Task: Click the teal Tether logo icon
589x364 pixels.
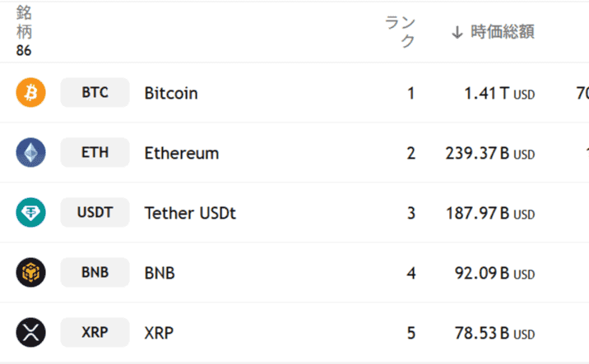Action: pos(30,212)
